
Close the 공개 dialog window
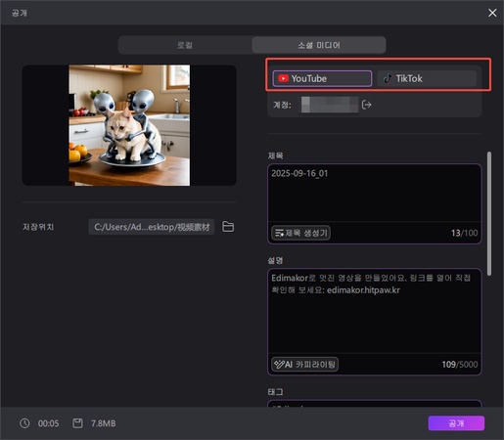(492, 13)
